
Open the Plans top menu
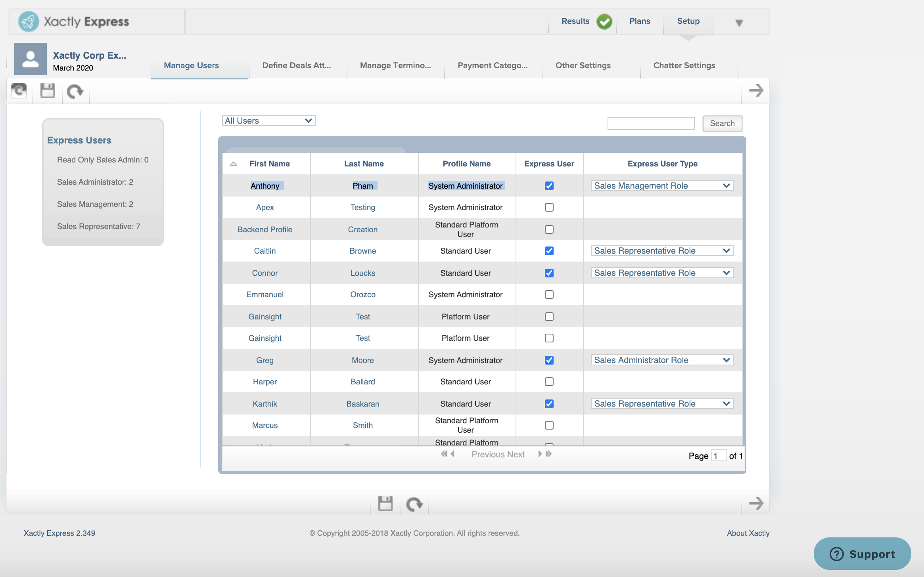640,21
